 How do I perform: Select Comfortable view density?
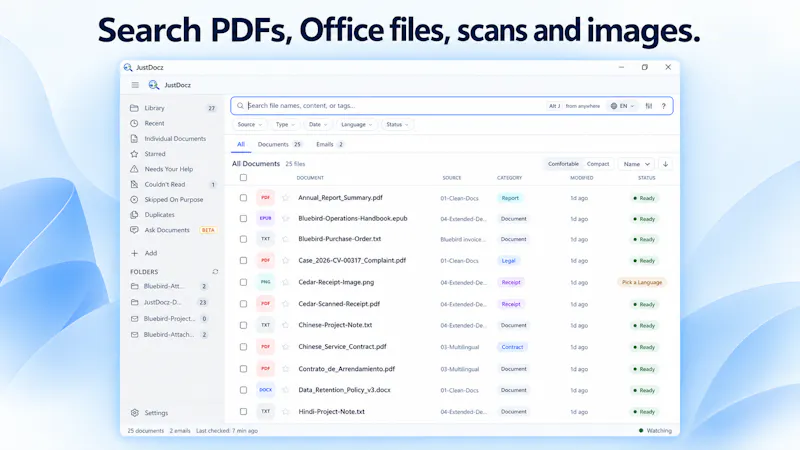coord(563,164)
